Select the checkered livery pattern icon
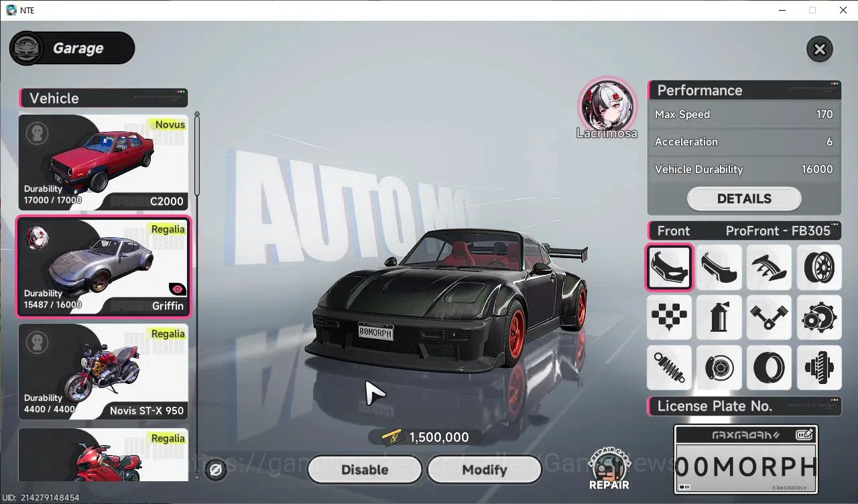The image size is (858, 504). click(x=669, y=317)
